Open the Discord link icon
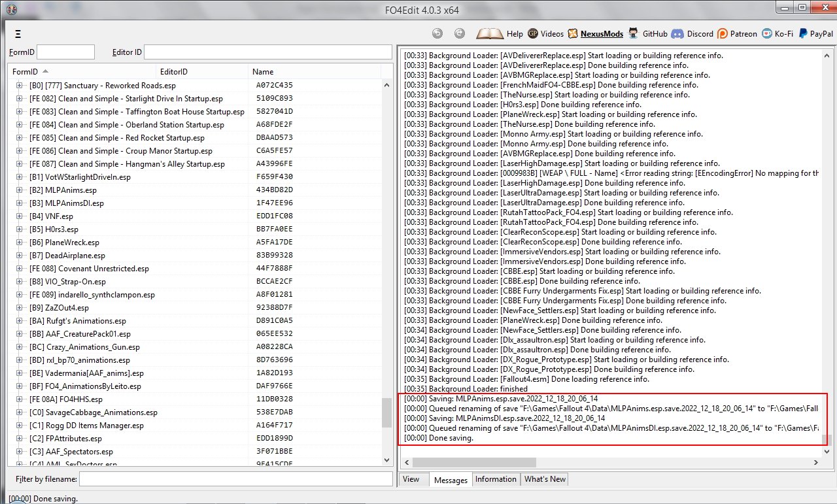 pyautogui.click(x=677, y=33)
